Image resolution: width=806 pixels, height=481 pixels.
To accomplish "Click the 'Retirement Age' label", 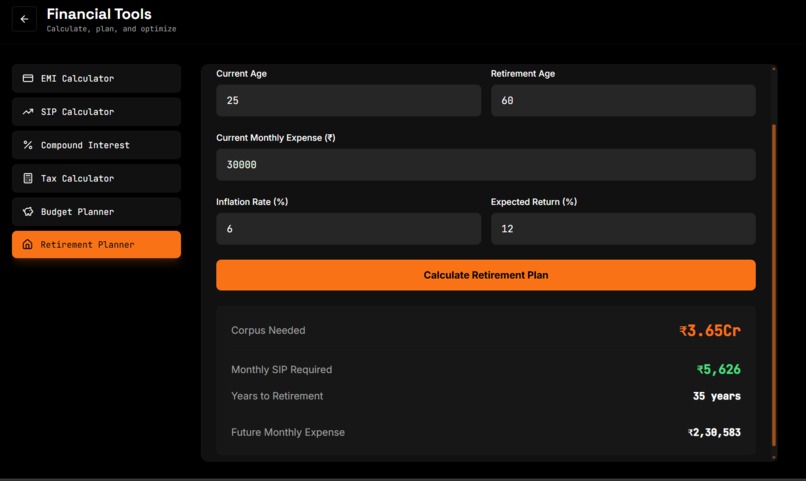I will tap(523, 73).
